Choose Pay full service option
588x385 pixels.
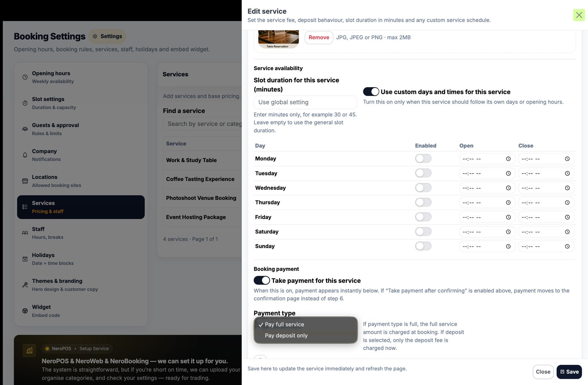click(x=284, y=324)
